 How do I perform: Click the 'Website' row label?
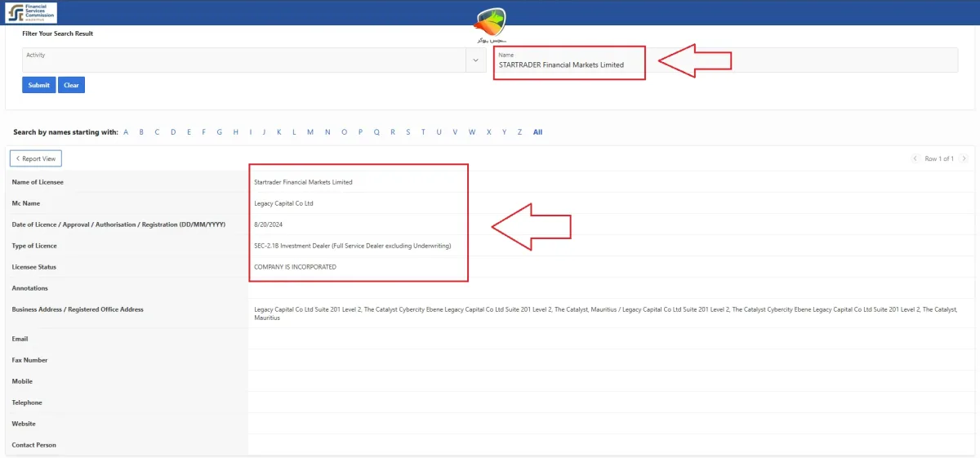coord(24,424)
